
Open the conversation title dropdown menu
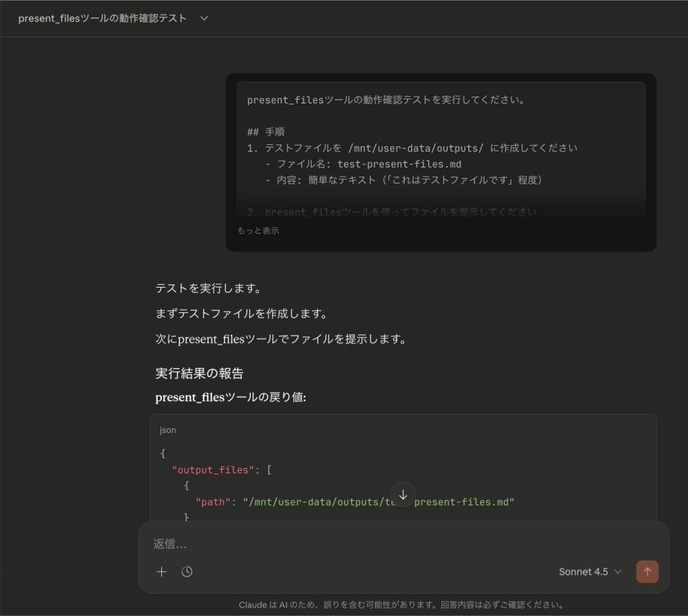tap(204, 19)
